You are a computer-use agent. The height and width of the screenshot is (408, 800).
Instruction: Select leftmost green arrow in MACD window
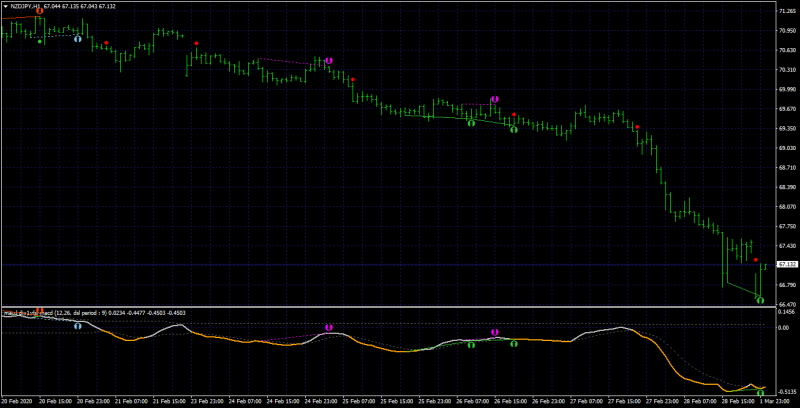click(x=471, y=345)
